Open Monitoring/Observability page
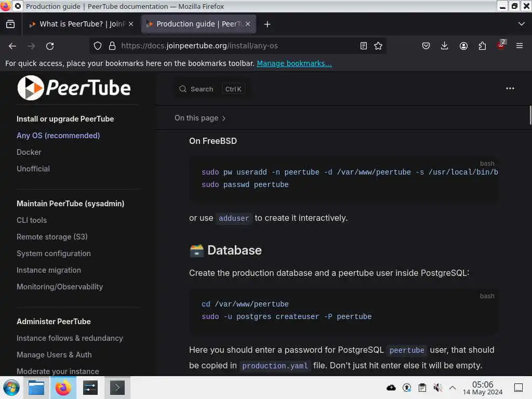The width and height of the screenshot is (532, 399). tap(60, 287)
